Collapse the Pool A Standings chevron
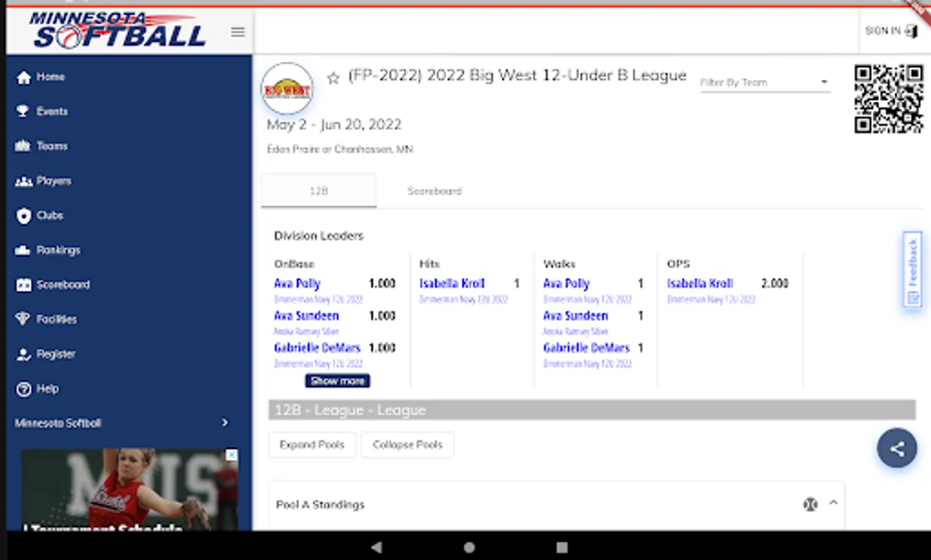This screenshot has height=560, width=931. tap(833, 503)
